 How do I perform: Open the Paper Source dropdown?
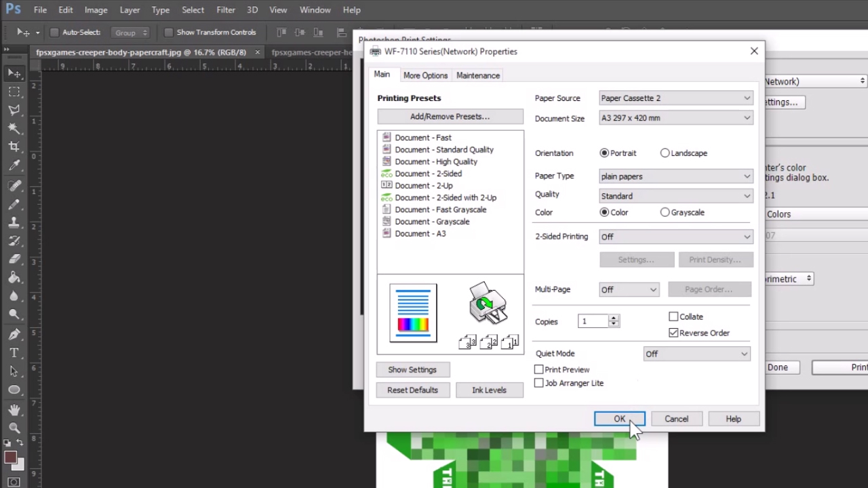675,98
